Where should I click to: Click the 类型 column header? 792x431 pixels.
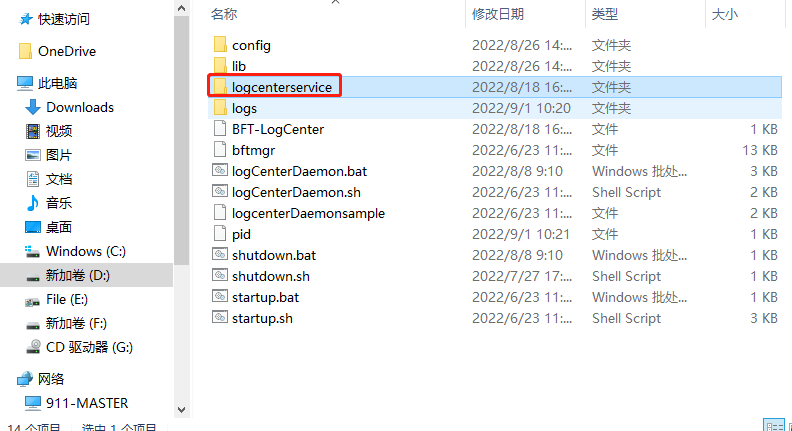pyautogui.click(x=605, y=14)
